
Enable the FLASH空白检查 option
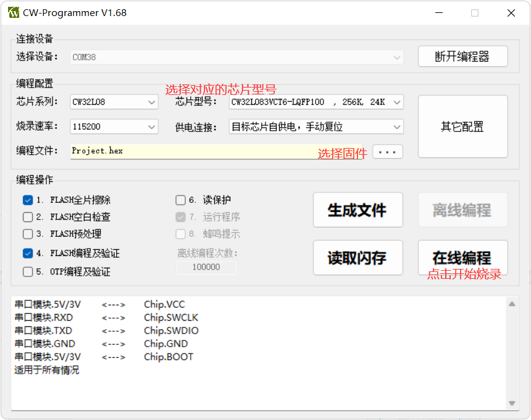[27, 217]
